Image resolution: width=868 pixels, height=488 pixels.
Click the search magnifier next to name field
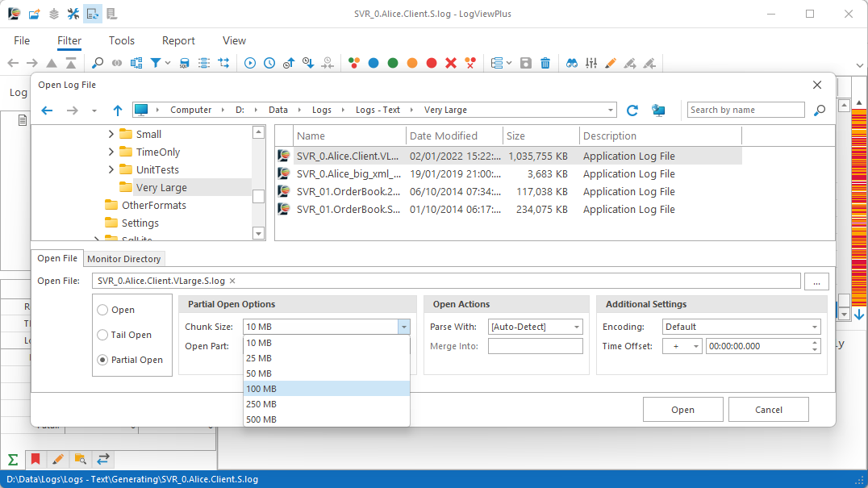820,111
